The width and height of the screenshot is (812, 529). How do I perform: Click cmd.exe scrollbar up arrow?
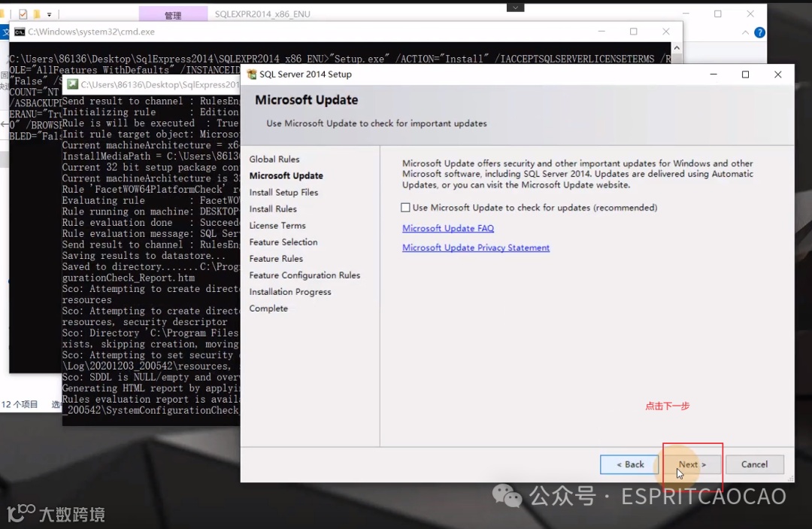(x=677, y=48)
